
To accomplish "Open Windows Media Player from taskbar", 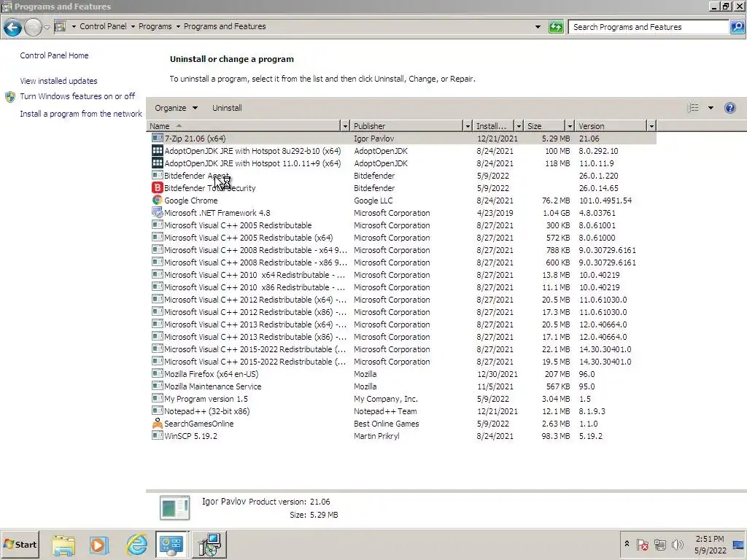I will (99, 545).
